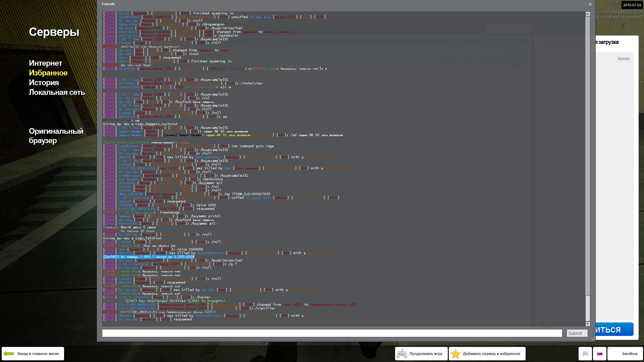The image size is (644, 362).
Task: Click the 'Giving … csgo_falchion' line
Action: coord(132,238)
